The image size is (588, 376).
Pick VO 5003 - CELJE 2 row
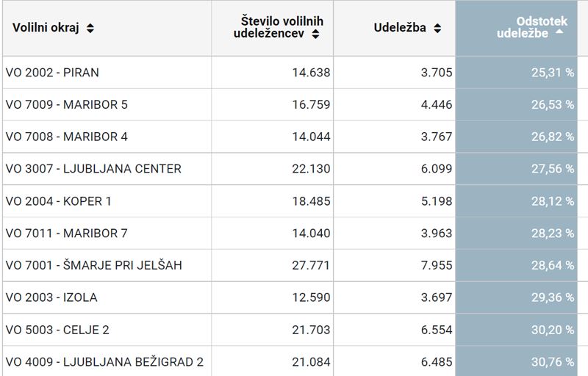click(57, 330)
